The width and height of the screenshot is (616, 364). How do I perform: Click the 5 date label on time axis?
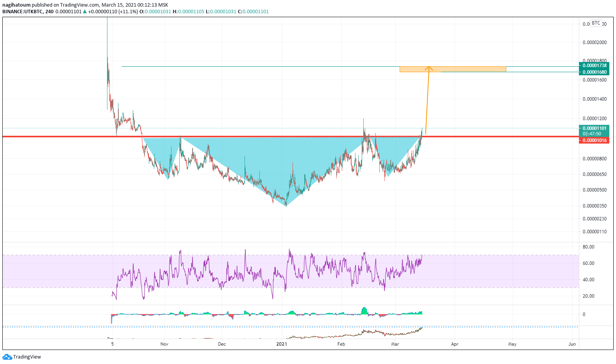point(112,344)
